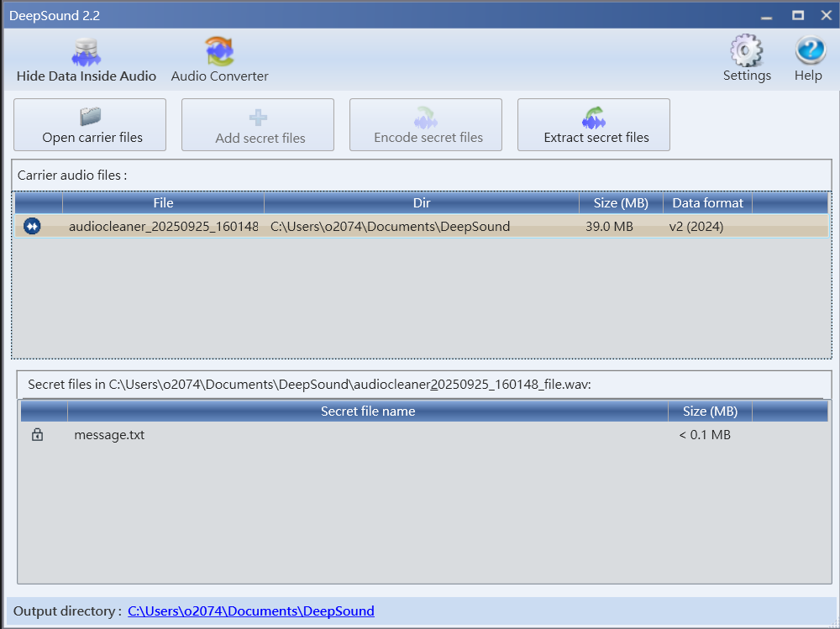Click the Secret file name column header
The height and width of the screenshot is (629, 840).
[x=368, y=411]
